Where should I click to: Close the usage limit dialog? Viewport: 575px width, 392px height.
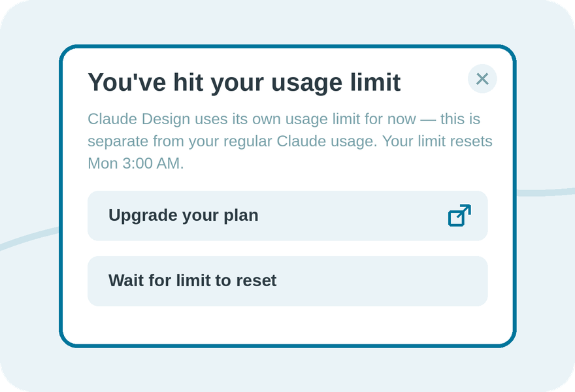(x=482, y=79)
